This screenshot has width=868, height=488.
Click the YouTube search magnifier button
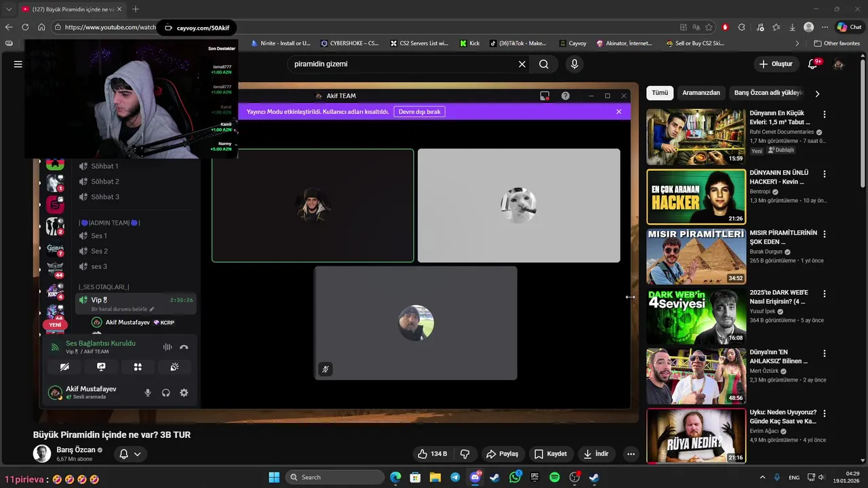click(x=544, y=64)
